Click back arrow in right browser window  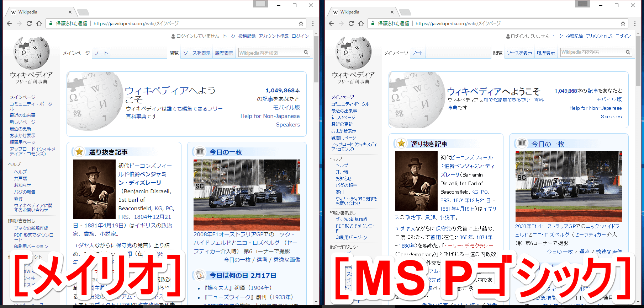pos(331,23)
